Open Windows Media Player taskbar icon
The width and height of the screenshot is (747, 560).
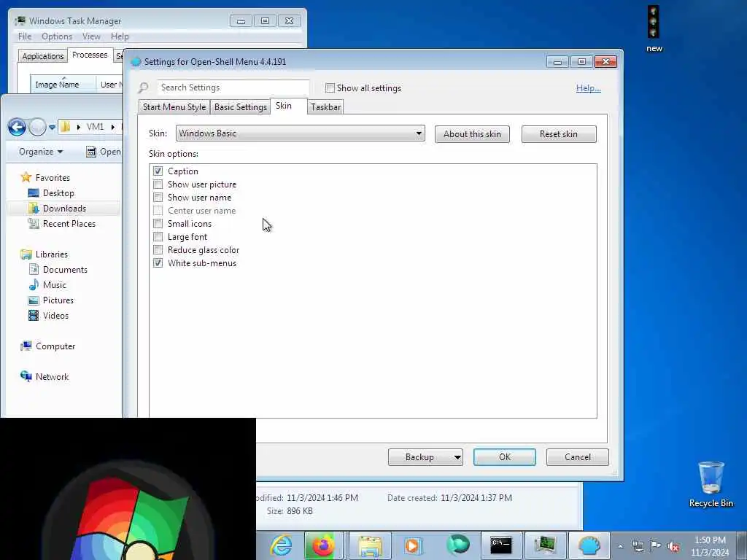pyautogui.click(x=413, y=545)
